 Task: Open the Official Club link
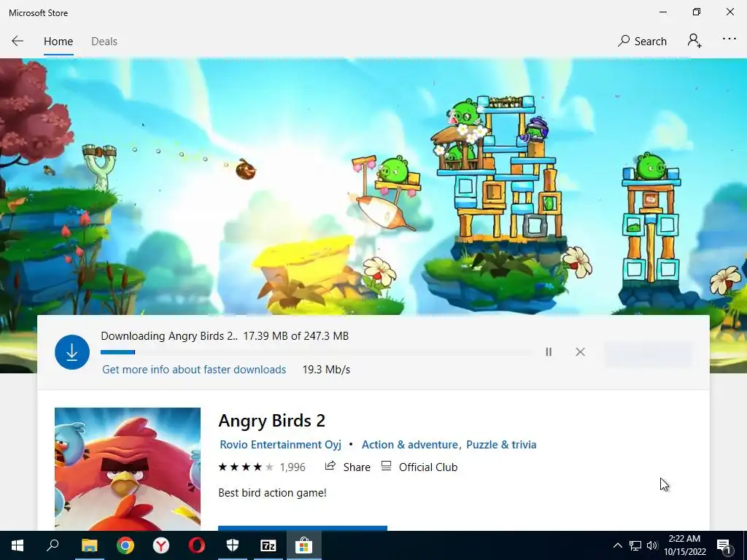[419, 467]
